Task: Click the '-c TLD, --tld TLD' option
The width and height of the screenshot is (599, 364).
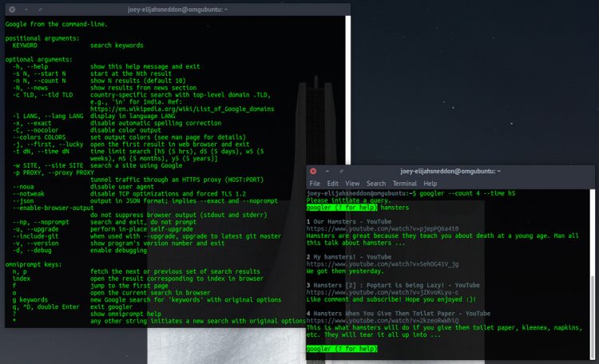Action: [x=42, y=95]
